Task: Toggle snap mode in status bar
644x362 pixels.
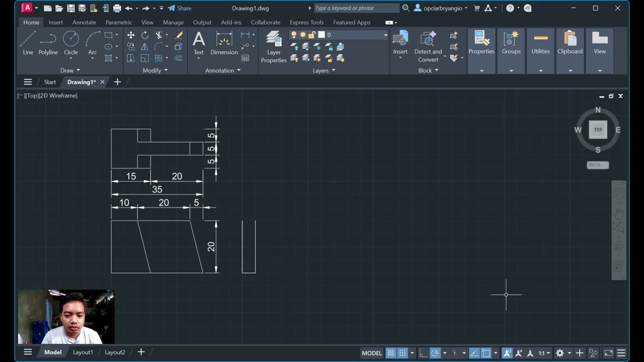Action: click(403, 353)
